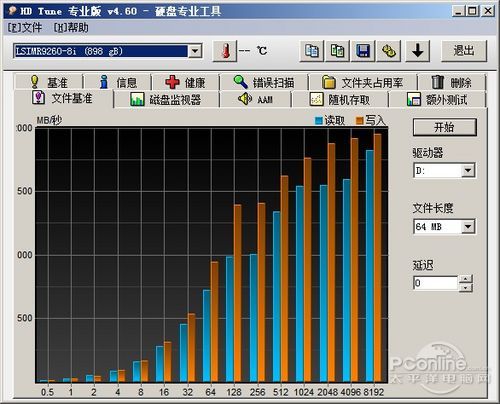500x404 pixels.
Task: Click the 1024 x-axis label
Action: (304, 392)
